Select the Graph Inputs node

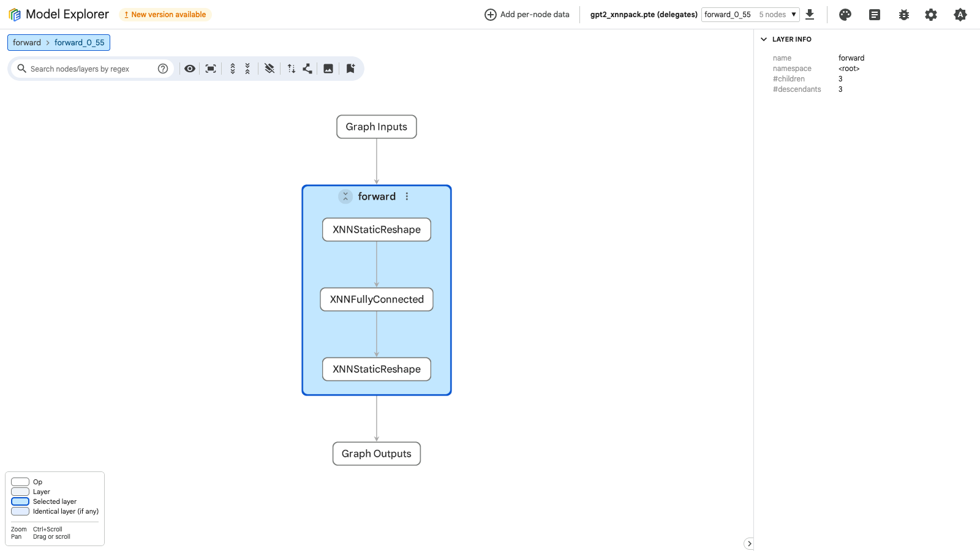tap(377, 127)
